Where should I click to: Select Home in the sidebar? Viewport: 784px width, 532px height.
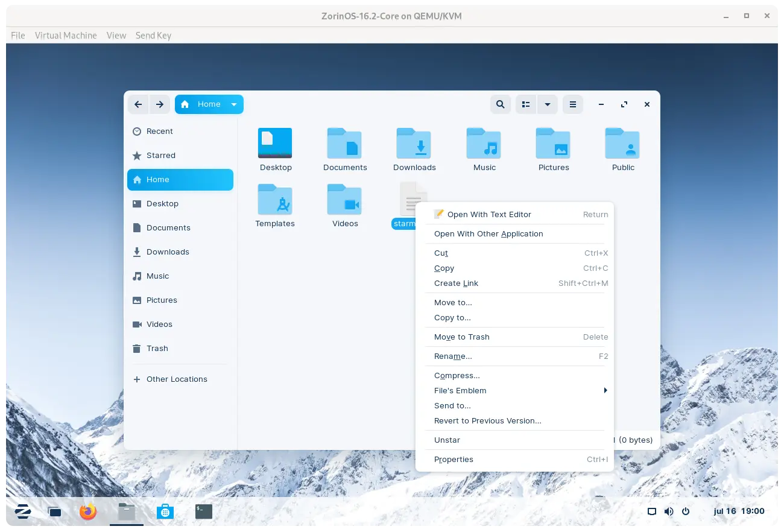[x=180, y=180]
